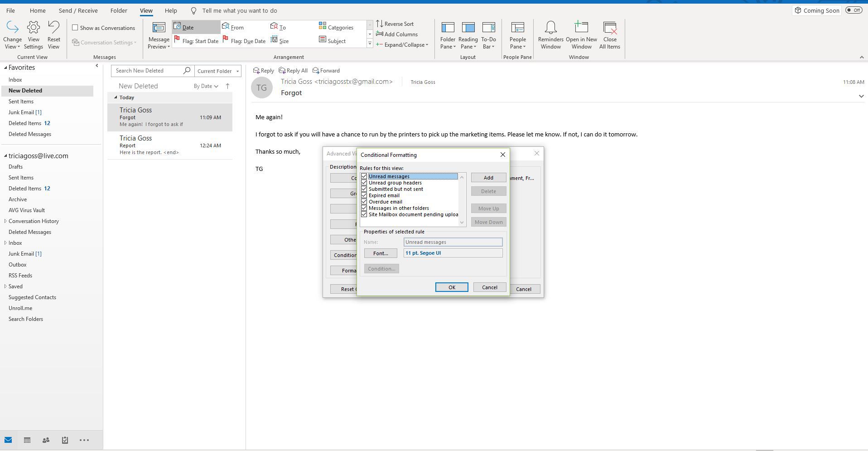This screenshot has width=868, height=451.
Task: Click Add Columns in ribbon
Action: (397, 34)
